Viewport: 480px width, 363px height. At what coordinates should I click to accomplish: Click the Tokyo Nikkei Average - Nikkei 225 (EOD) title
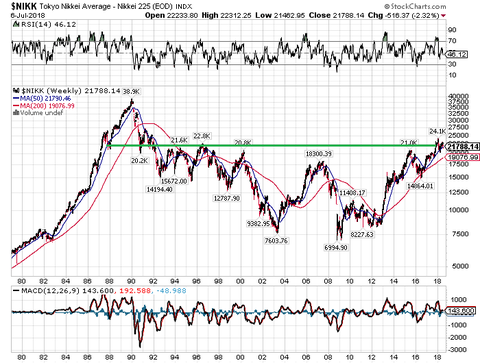coord(106,6)
